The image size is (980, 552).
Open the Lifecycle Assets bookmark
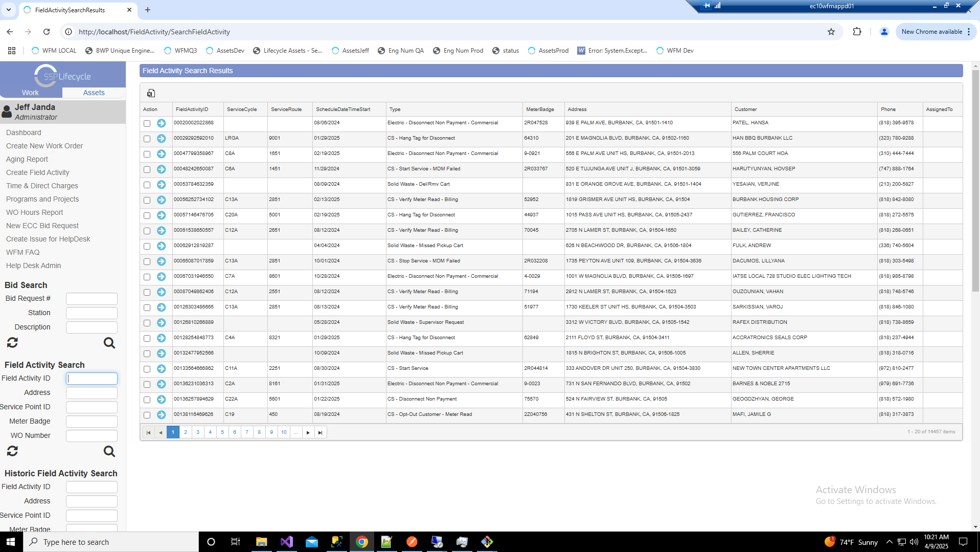coord(287,51)
